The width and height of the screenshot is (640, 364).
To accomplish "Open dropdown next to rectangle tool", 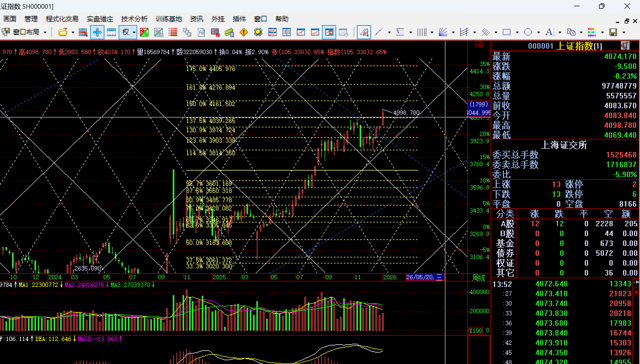I will 517,32.
